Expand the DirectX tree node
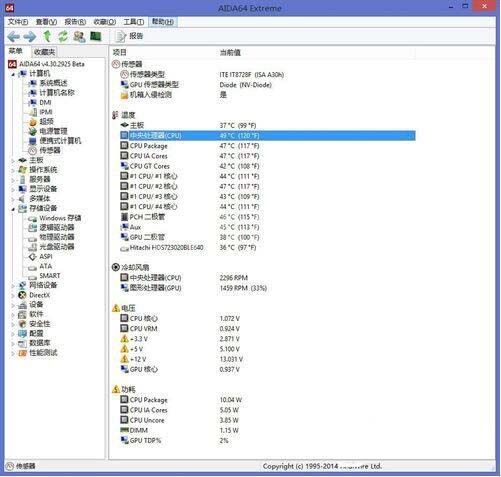The height and width of the screenshot is (477, 501). pos(13,296)
